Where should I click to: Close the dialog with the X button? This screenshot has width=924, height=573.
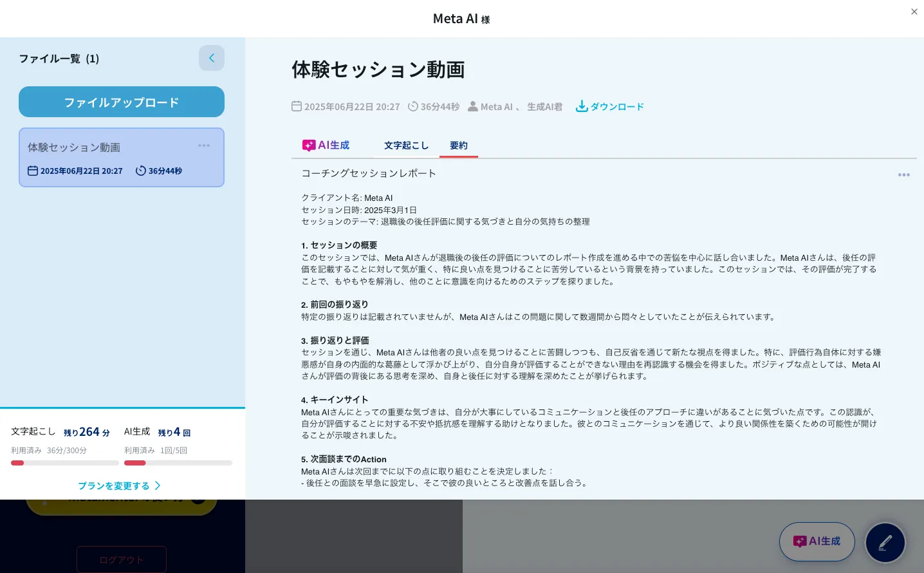click(914, 12)
